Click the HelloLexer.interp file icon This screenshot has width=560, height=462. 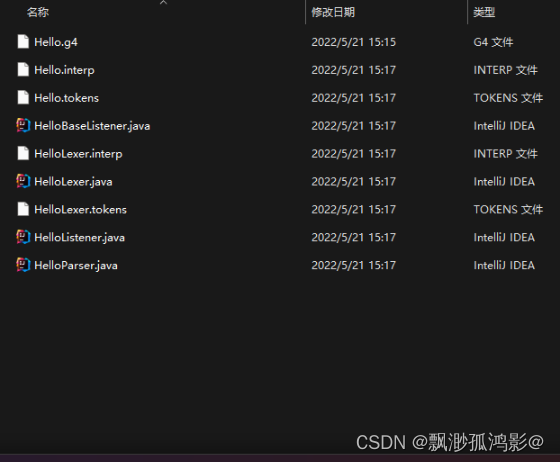23,153
